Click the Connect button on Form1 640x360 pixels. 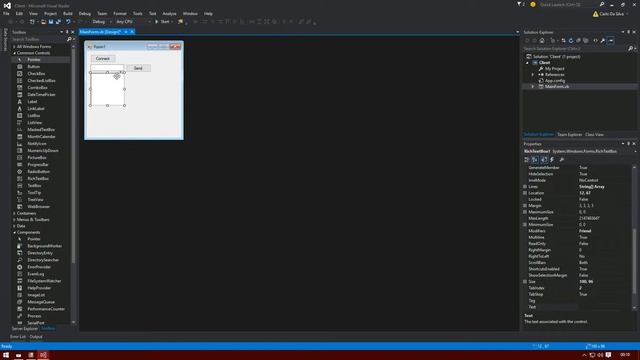(103, 58)
